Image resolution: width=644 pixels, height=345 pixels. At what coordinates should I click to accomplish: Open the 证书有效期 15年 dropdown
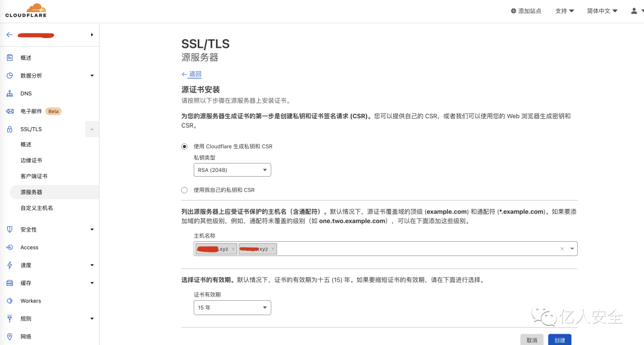pyautogui.click(x=232, y=307)
